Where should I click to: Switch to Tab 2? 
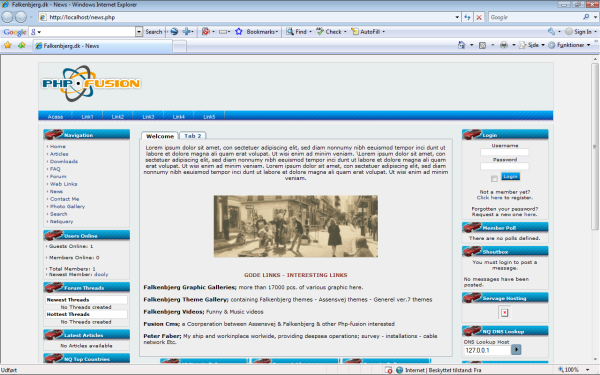tap(193, 136)
